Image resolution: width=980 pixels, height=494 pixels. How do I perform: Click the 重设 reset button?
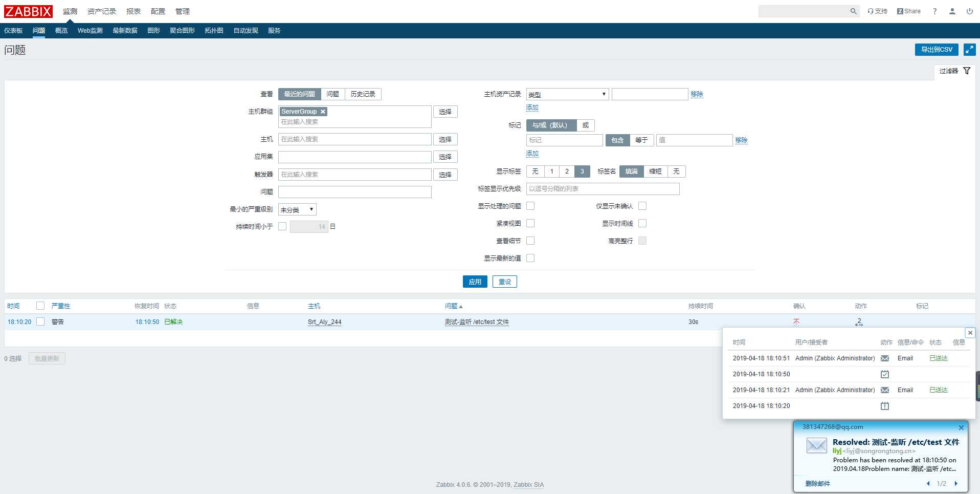click(x=505, y=282)
